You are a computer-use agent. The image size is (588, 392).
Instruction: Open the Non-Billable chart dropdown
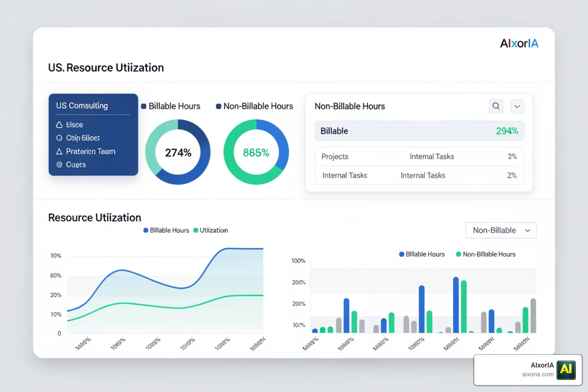pos(501,230)
